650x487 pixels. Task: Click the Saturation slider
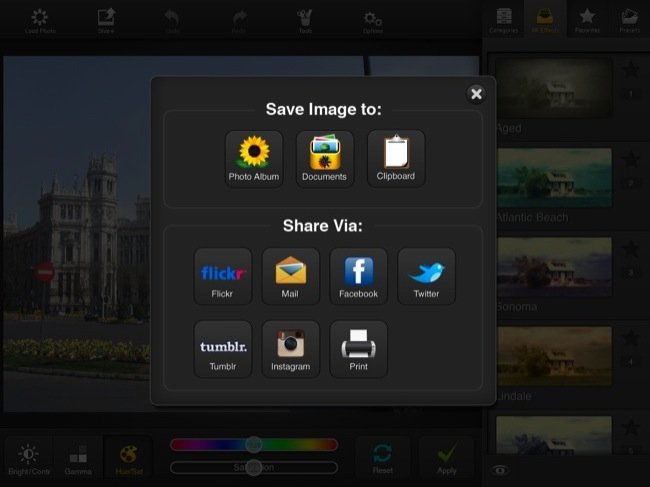254,468
